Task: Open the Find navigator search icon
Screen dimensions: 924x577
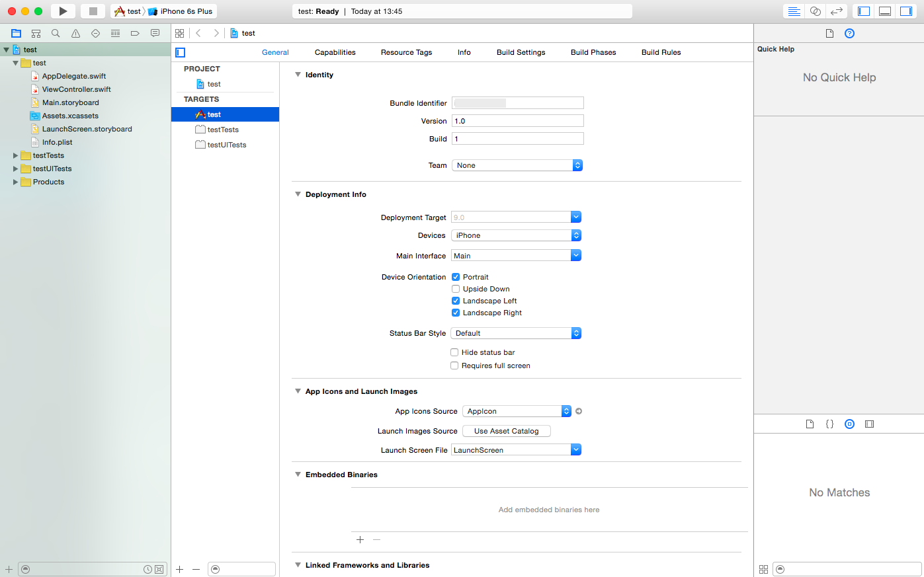Action: tap(56, 33)
